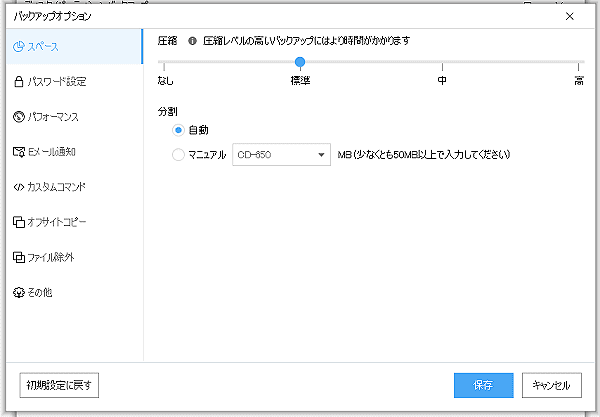
Task: Click the compression slider handle at 標準
Action: [300, 62]
